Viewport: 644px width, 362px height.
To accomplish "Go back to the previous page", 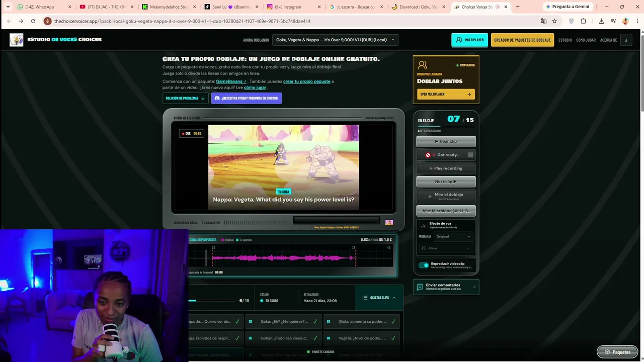I will 9,21.
